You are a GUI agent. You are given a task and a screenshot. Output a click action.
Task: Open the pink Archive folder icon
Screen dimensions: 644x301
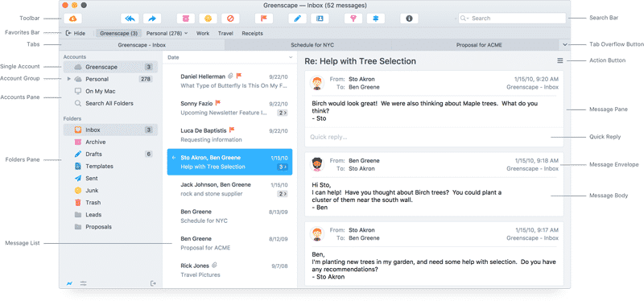pyautogui.click(x=78, y=142)
